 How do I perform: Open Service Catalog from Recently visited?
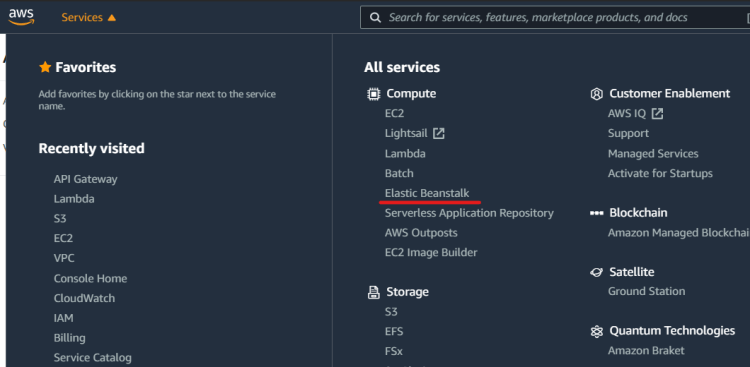pyautogui.click(x=92, y=357)
